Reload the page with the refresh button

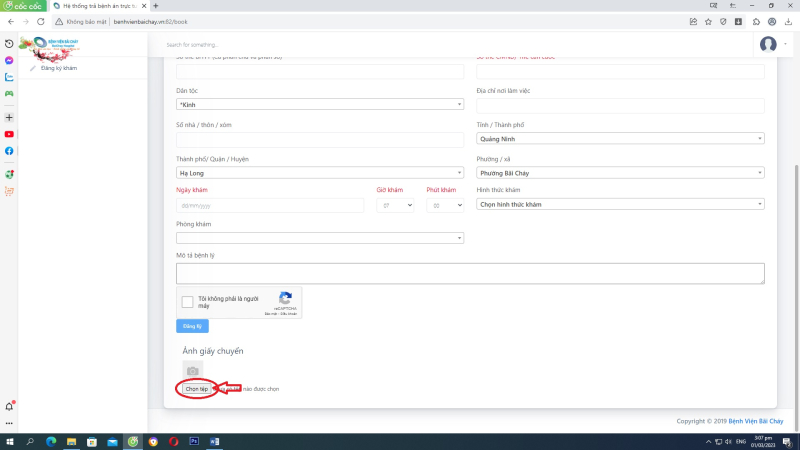[x=41, y=21]
